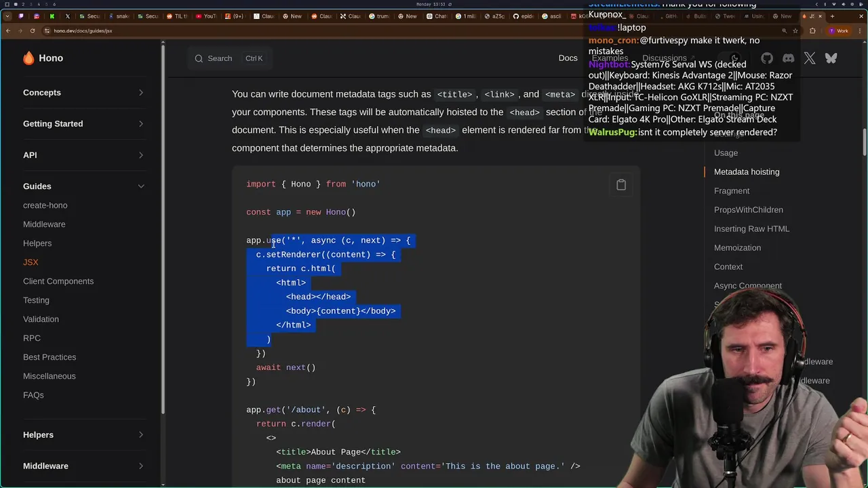Viewport: 868px width, 488px height.
Task: View site information icon in address bar
Action: tap(47, 30)
